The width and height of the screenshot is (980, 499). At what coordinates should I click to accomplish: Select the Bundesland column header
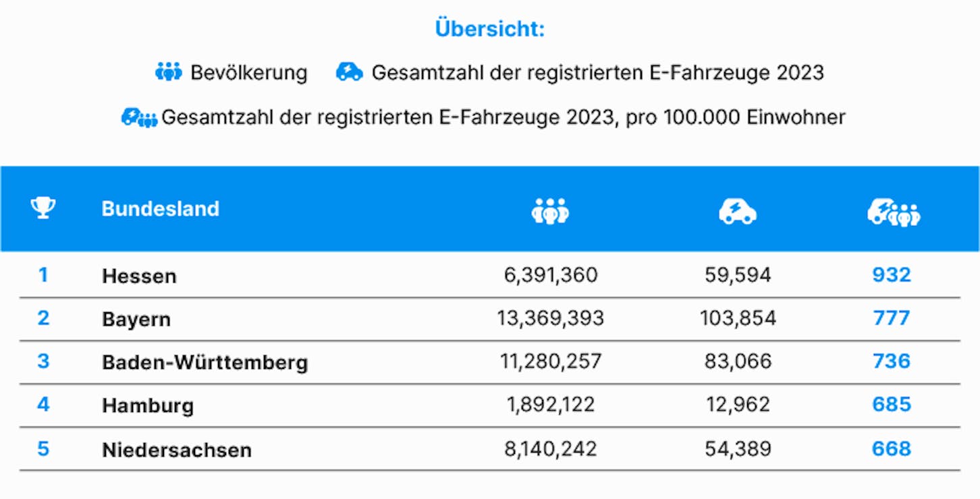[161, 209]
